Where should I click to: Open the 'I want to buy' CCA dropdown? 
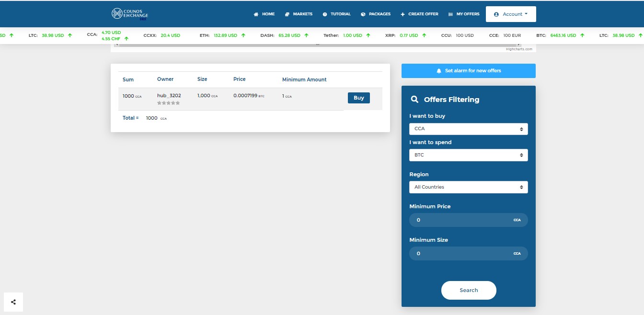coord(469,129)
